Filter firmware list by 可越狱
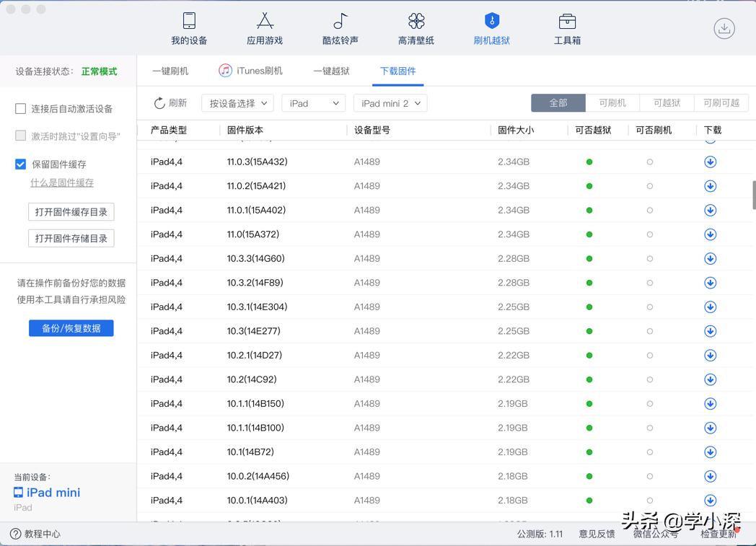 point(667,102)
